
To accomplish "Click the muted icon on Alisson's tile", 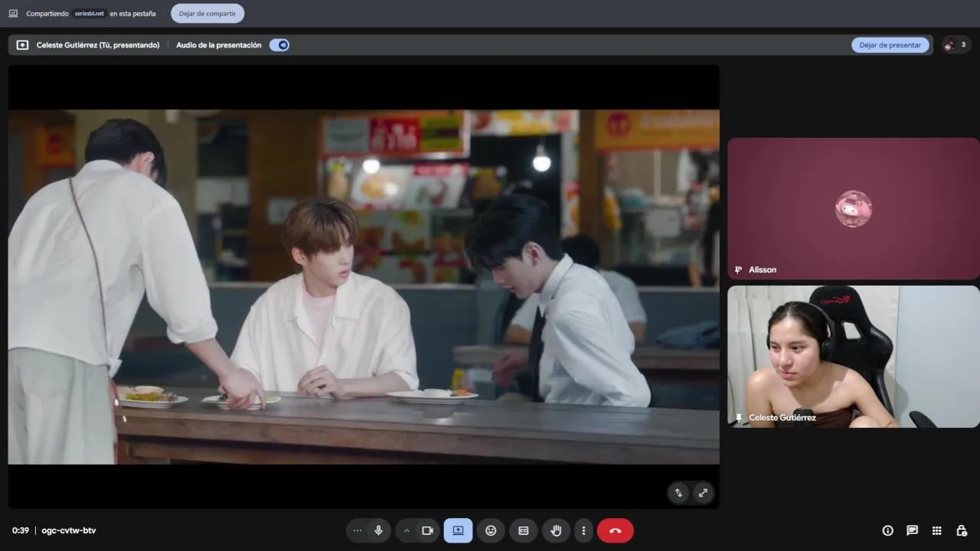I will point(738,269).
